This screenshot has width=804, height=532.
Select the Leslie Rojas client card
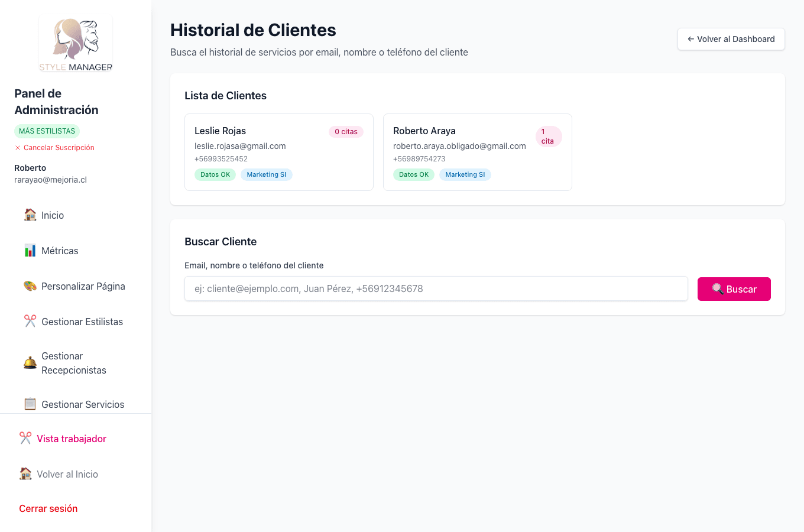tap(278, 152)
